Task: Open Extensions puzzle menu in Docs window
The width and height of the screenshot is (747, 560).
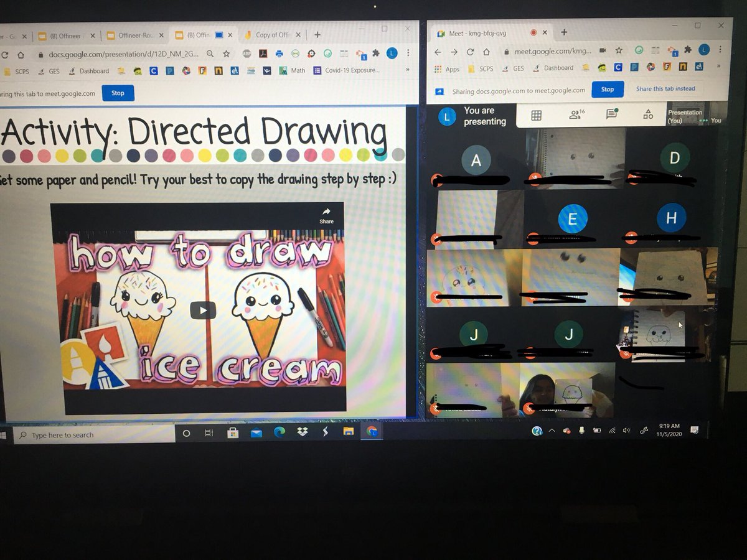Action: [376, 54]
